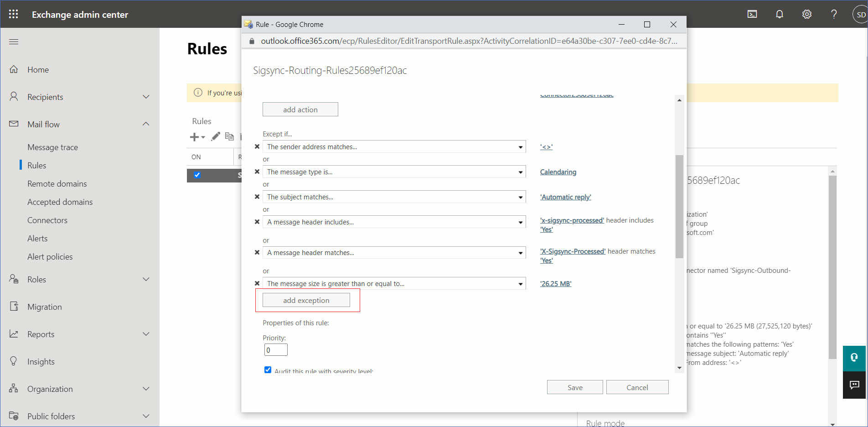Toggle the rule's ON checkbox in list
868x427 pixels.
(x=197, y=175)
